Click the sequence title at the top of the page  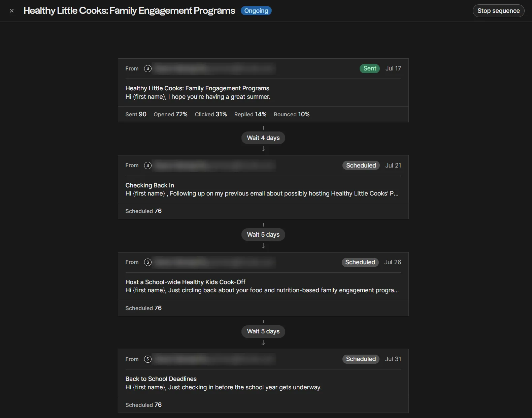click(129, 11)
